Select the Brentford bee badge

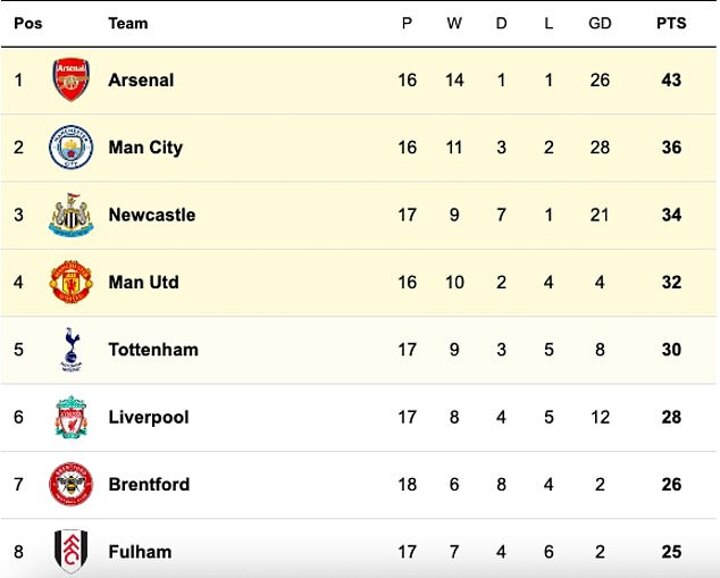point(71,484)
